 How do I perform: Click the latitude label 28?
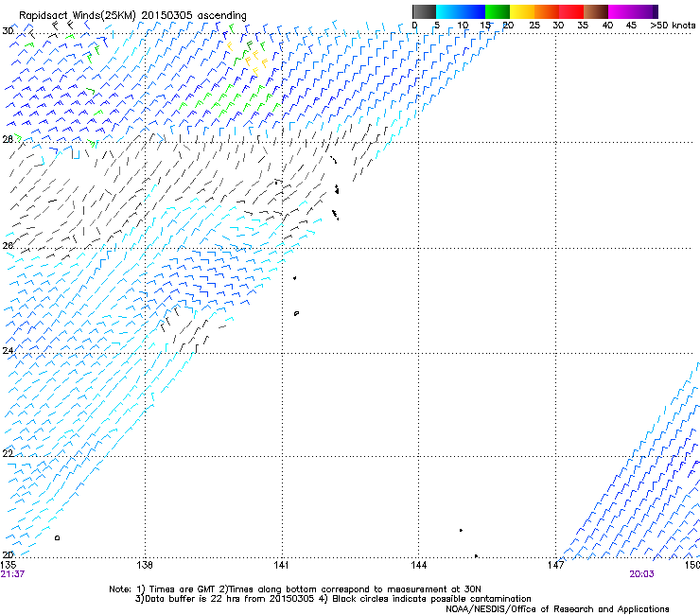(x=8, y=139)
